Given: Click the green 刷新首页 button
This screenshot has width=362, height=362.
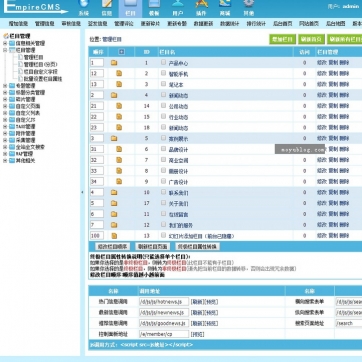Looking at the screenshot, I should coord(311,39).
